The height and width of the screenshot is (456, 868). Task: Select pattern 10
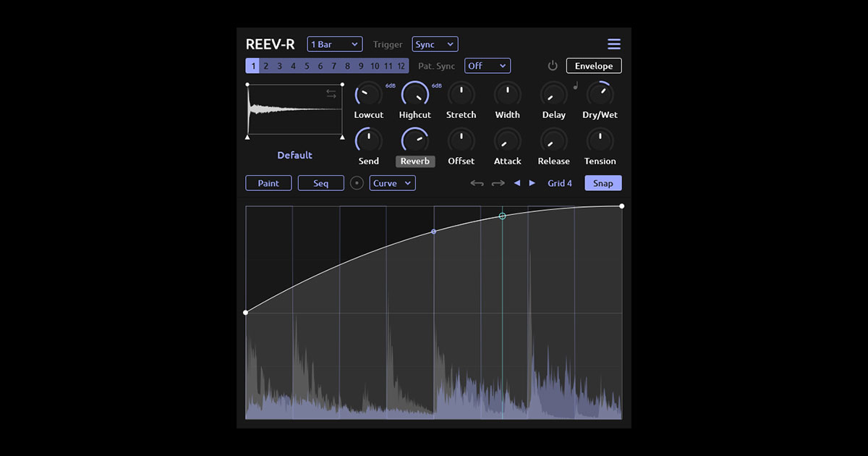pos(375,66)
